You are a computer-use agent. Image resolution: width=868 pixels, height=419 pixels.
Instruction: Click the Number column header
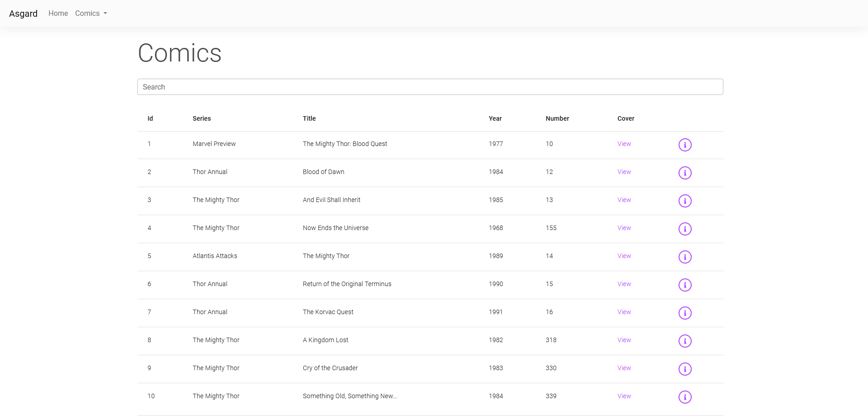(557, 118)
